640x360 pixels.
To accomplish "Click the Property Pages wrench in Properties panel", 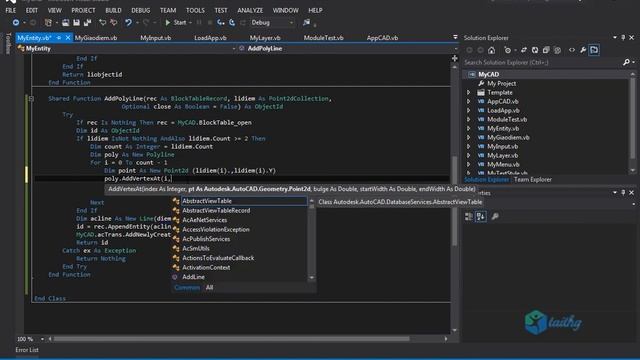I will tap(495, 216).
